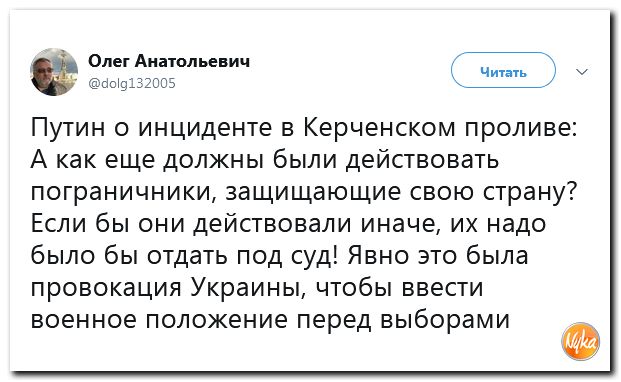Click the tweet line starting А как еще
Viewport: 621px width, 382px height.
pos(265,161)
